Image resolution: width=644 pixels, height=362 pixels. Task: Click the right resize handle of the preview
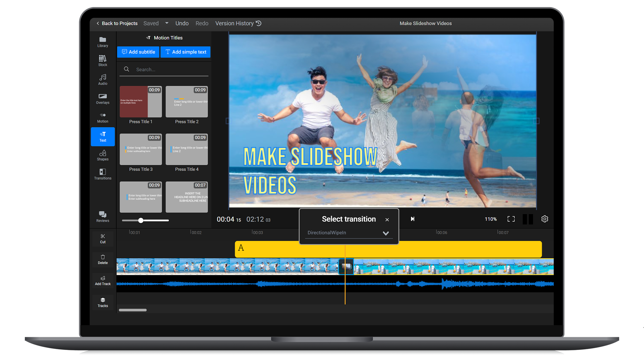pos(536,121)
